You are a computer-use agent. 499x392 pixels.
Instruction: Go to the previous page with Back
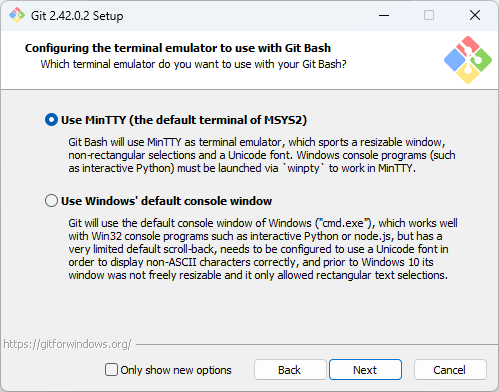[290, 370]
